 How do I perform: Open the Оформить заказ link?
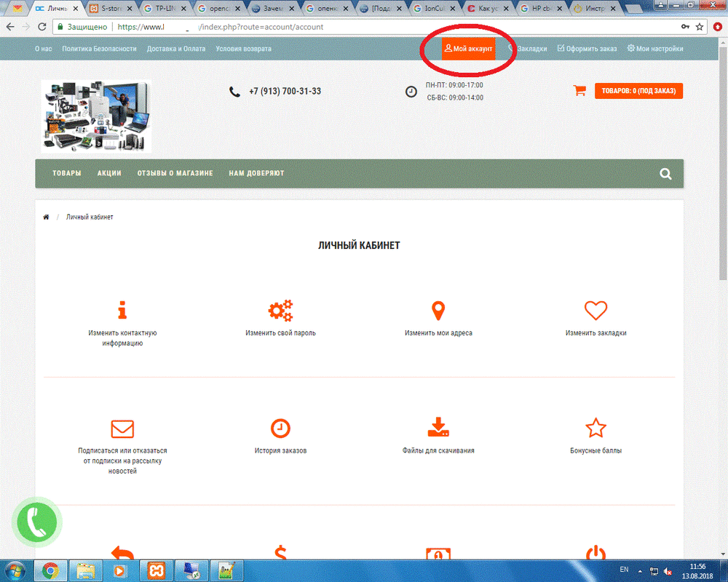coord(587,49)
